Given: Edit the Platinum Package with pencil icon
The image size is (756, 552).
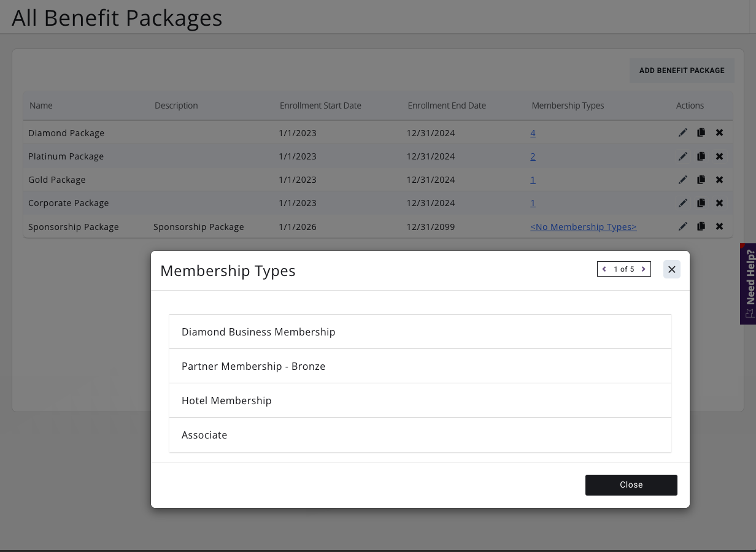Looking at the screenshot, I should pos(683,156).
